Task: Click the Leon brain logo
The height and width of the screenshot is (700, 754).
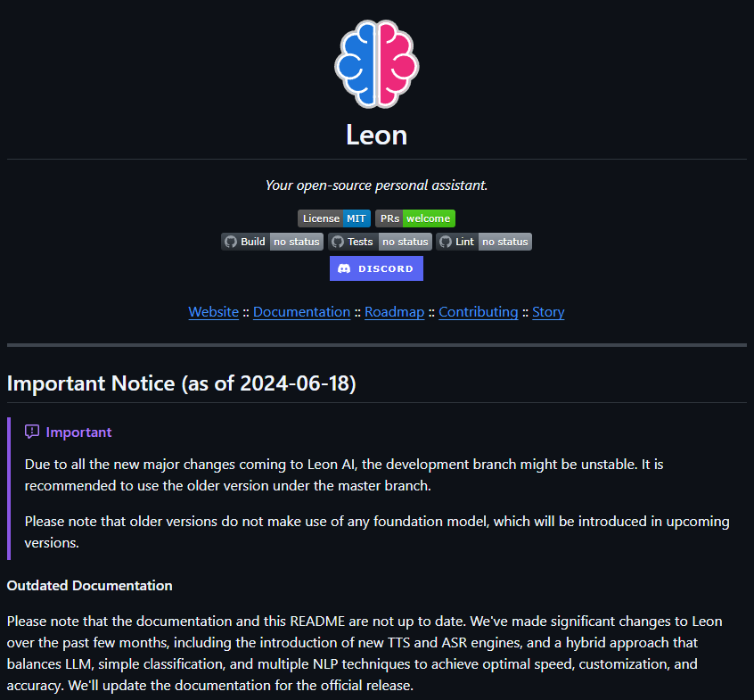Action: [376, 65]
